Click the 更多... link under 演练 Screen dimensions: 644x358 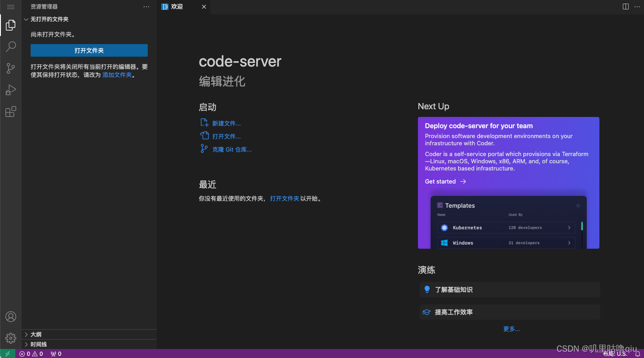coord(512,329)
